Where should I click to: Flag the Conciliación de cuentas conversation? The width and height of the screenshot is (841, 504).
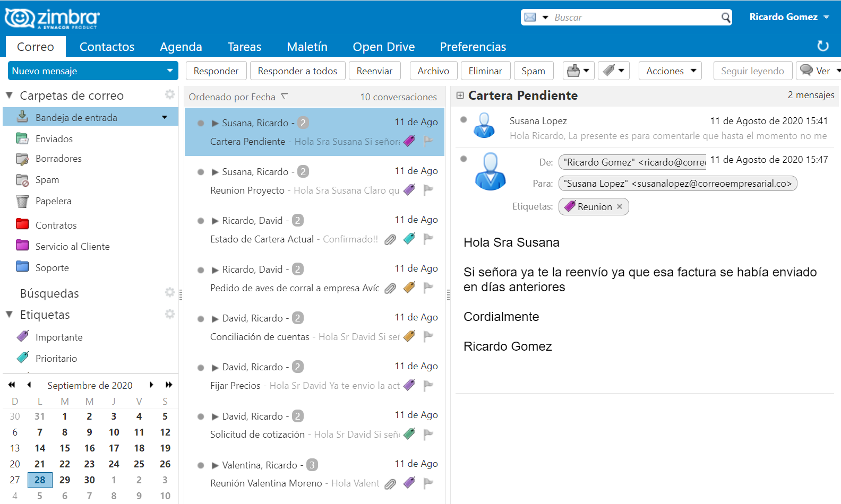click(428, 336)
